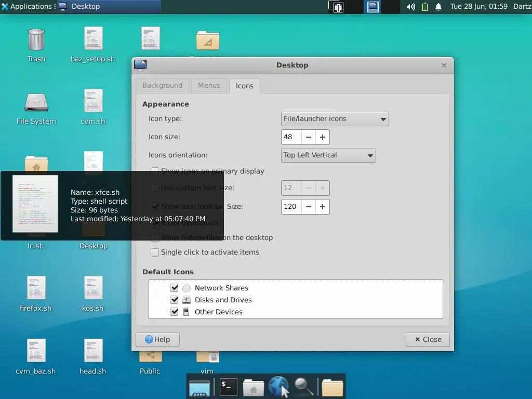
Task: Switch to the Background tab
Action: coord(163,86)
